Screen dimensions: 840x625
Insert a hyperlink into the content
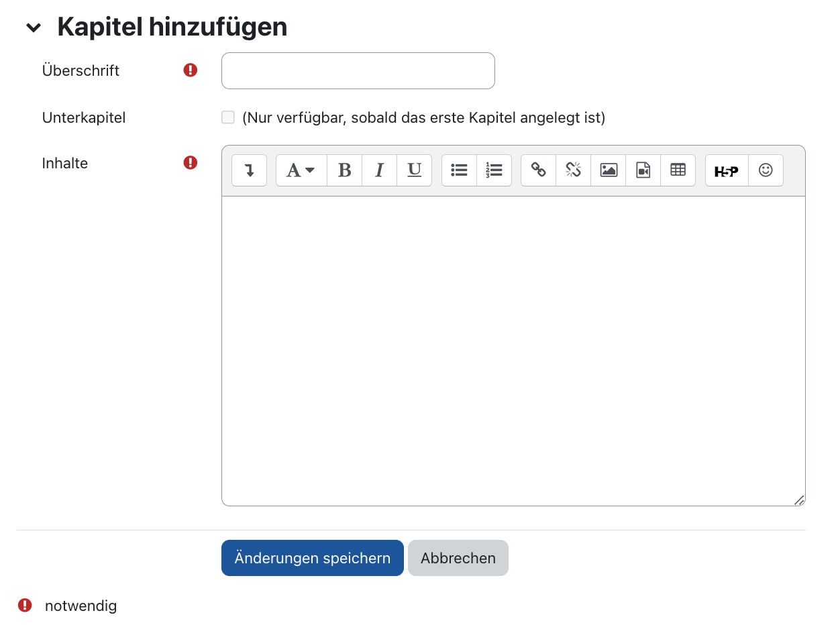click(538, 170)
